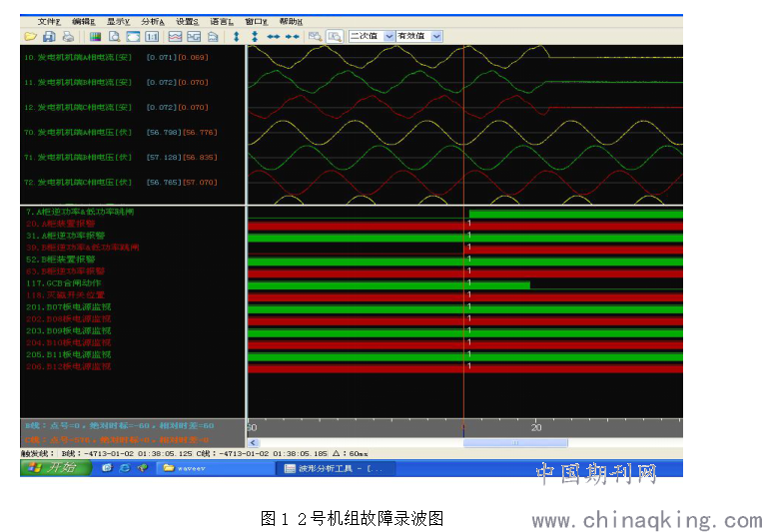Click the unpressed zoom magnifier icon

tap(315, 37)
